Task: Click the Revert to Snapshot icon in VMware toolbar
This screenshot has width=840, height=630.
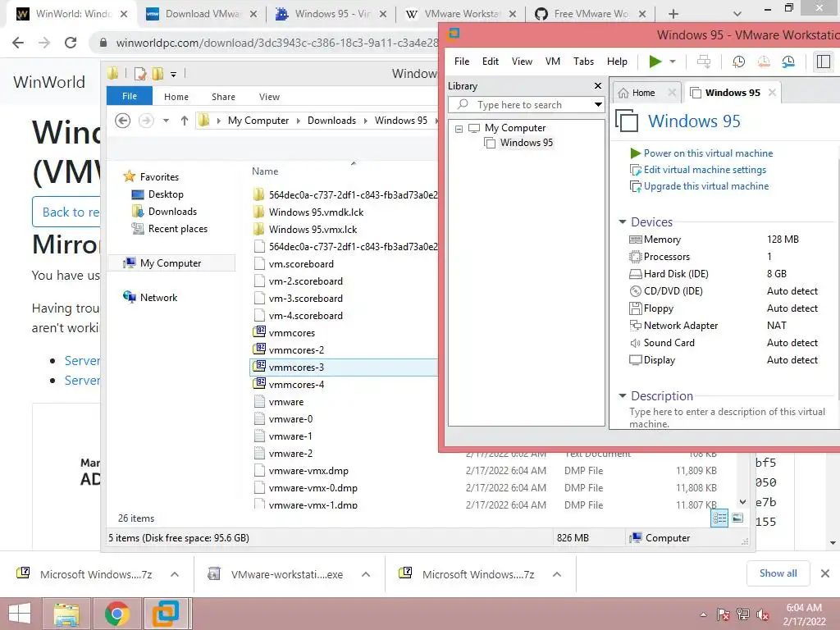Action: (x=764, y=62)
